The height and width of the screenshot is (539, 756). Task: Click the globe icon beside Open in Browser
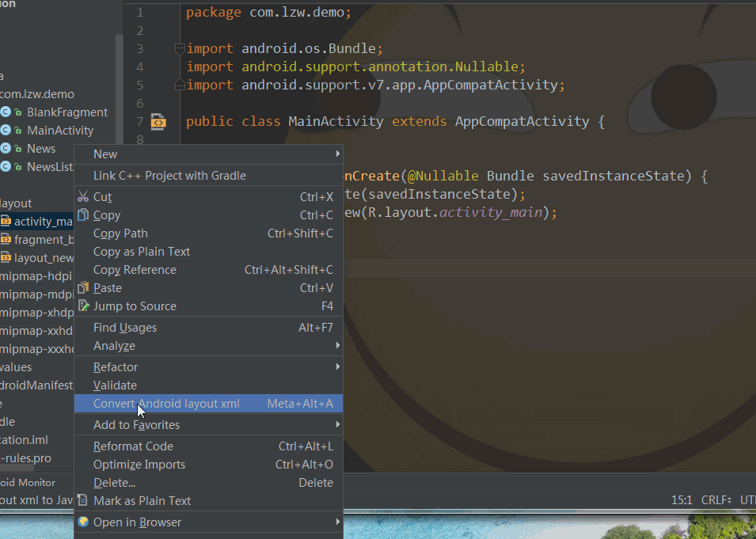[x=83, y=522]
